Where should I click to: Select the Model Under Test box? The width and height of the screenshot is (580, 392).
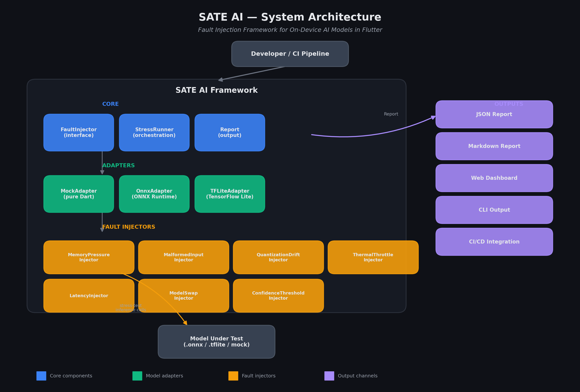click(217, 342)
